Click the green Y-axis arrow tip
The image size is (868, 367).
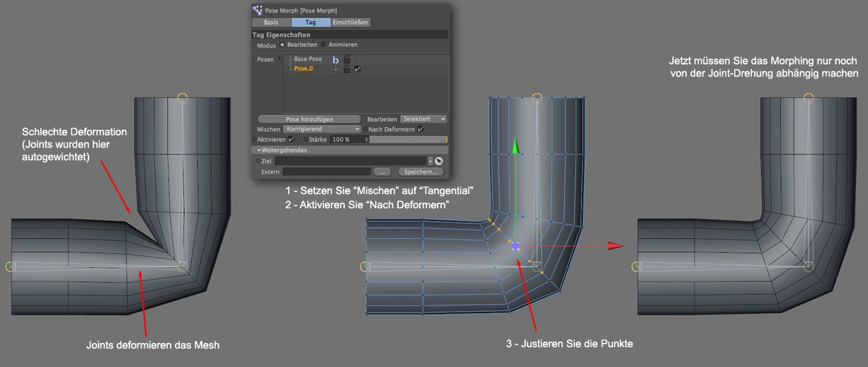coord(516,145)
